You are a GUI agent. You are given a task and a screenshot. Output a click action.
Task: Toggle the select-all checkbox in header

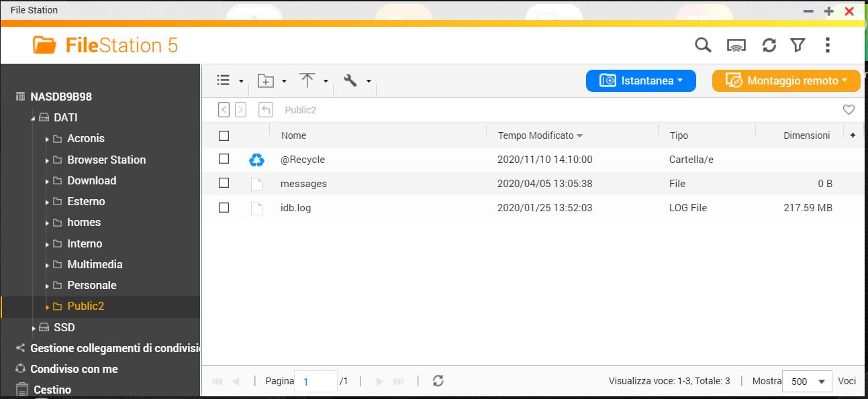[x=224, y=135]
